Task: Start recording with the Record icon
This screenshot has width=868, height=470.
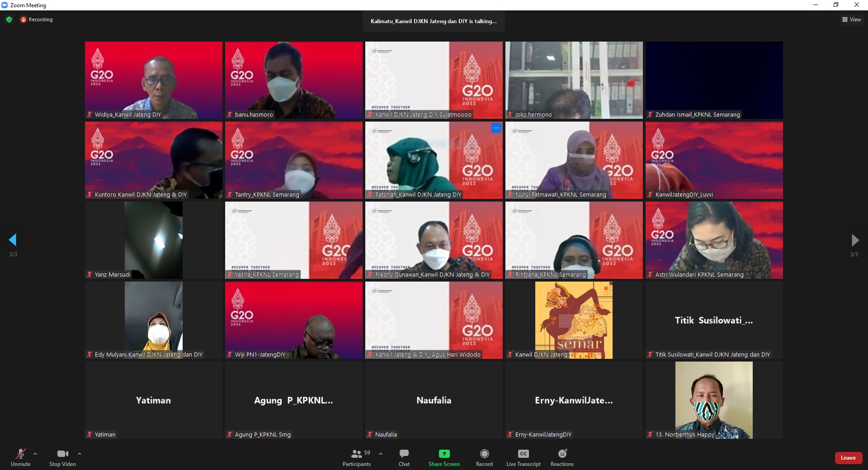Action: click(484, 454)
